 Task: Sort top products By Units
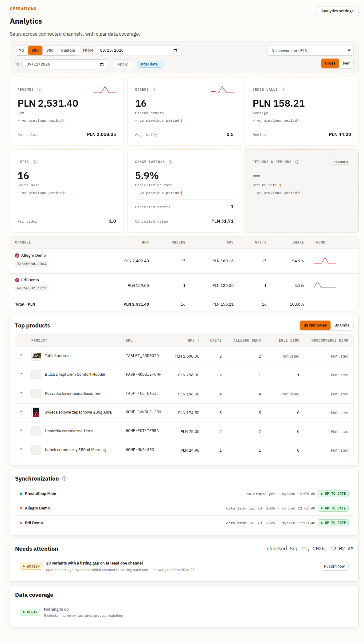point(342,325)
